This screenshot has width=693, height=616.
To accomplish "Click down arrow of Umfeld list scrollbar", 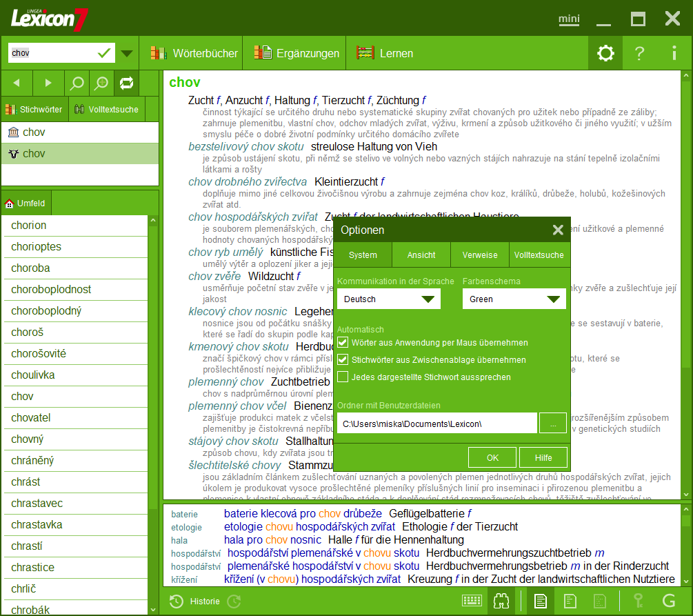I will point(153,609).
